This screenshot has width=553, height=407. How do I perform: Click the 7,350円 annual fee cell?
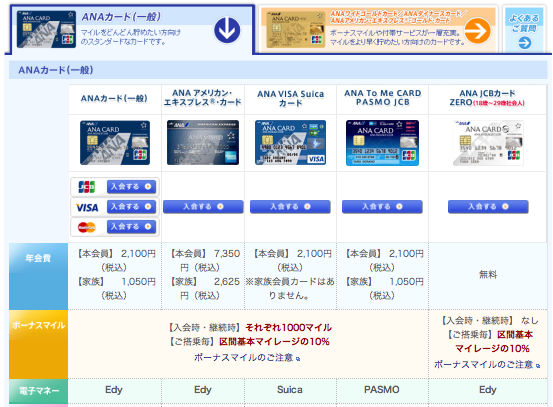tap(203, 275)
